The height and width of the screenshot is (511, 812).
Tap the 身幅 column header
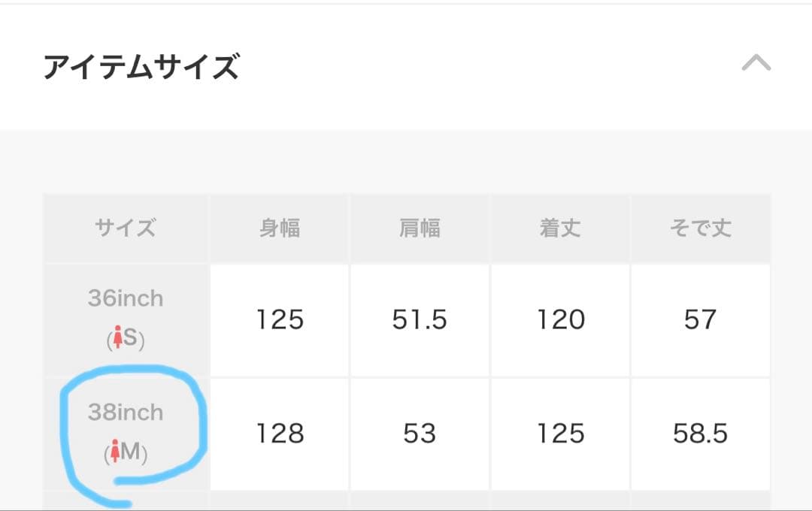(279, 228)
